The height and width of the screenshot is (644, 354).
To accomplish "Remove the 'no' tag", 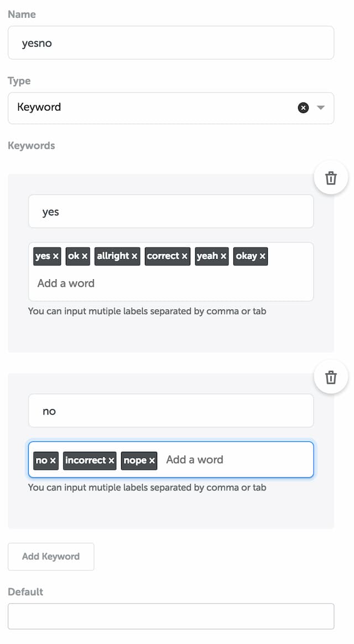I will [x=53, y=460].
